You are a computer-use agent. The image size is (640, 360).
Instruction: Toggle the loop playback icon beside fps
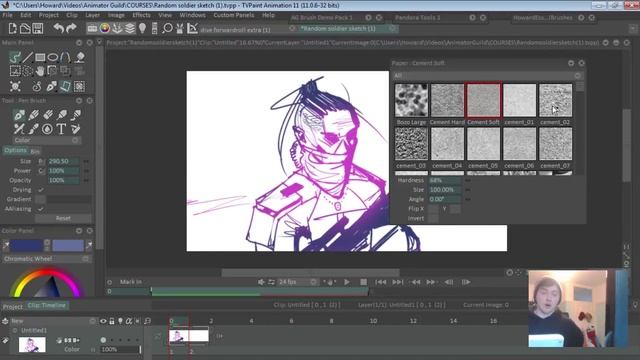pos(271,282)
